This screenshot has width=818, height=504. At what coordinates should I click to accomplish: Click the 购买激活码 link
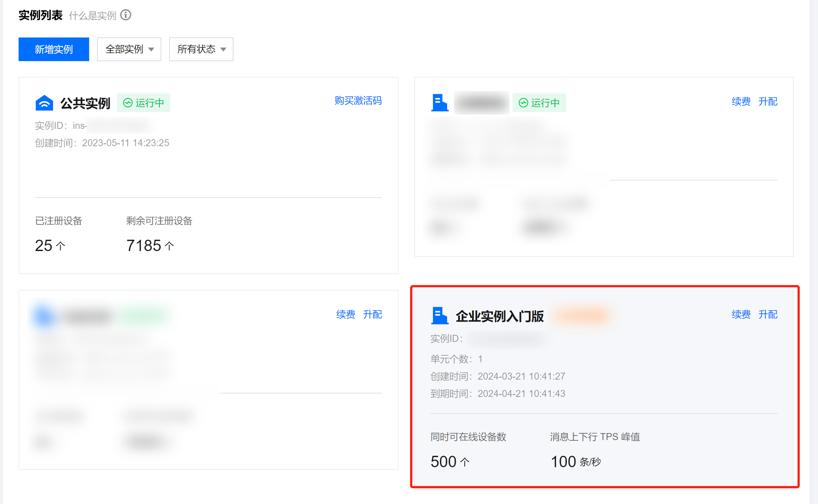click(x=358, y=101)
